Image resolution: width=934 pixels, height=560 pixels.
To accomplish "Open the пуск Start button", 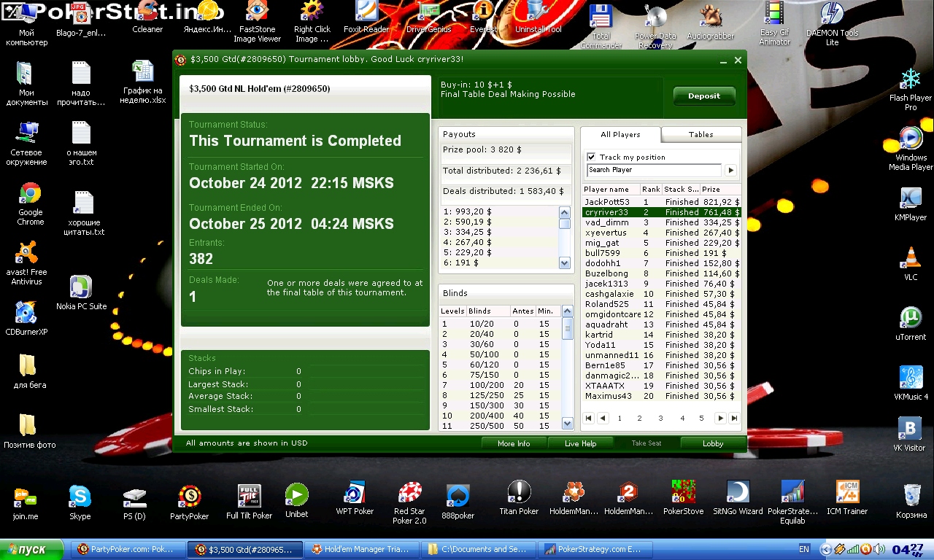I will pyautogui.click(x=32, y=549).
